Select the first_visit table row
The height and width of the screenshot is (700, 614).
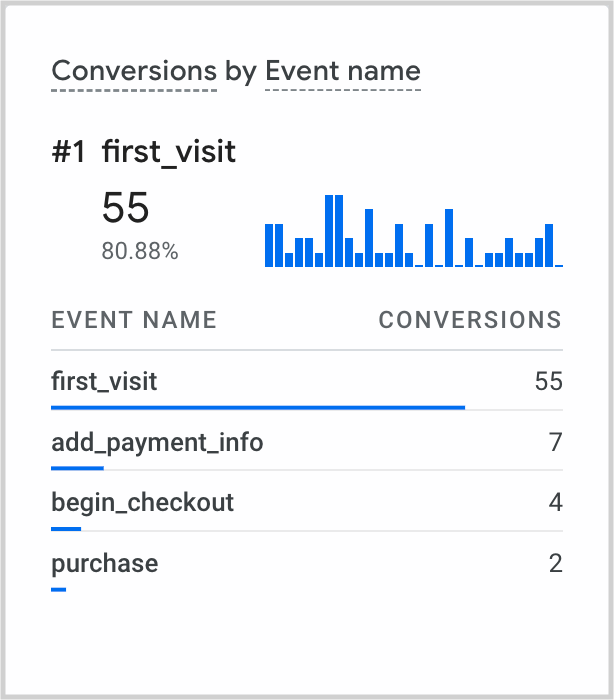click(307, 381)
